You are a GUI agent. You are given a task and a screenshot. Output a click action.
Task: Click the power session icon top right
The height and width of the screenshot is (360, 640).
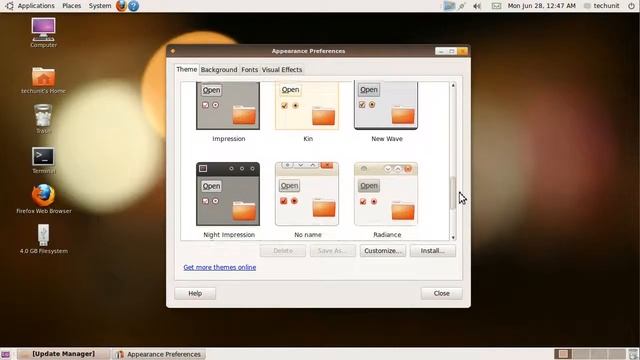[x=631, y=6]
